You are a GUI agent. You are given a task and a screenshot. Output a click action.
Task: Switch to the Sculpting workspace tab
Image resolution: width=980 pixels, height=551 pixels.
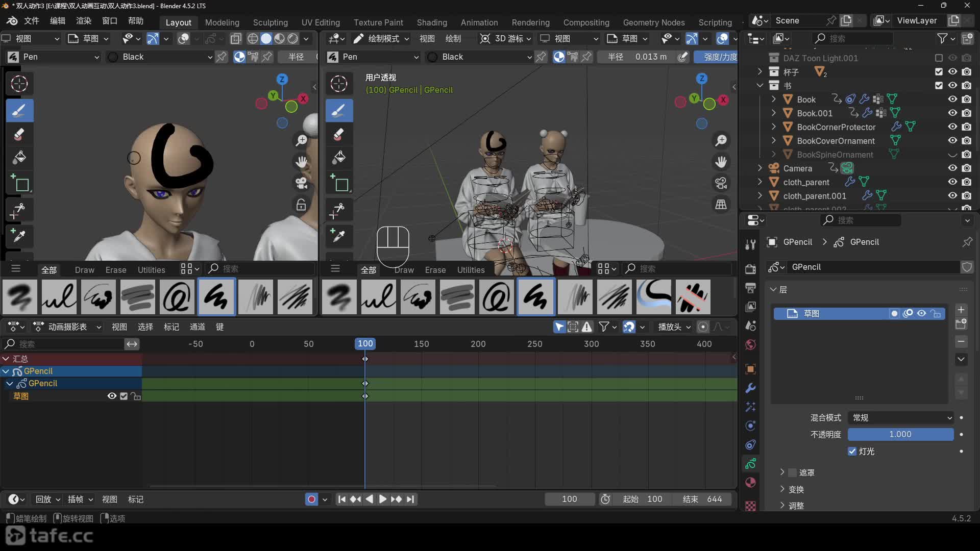(x=270, y=22)
